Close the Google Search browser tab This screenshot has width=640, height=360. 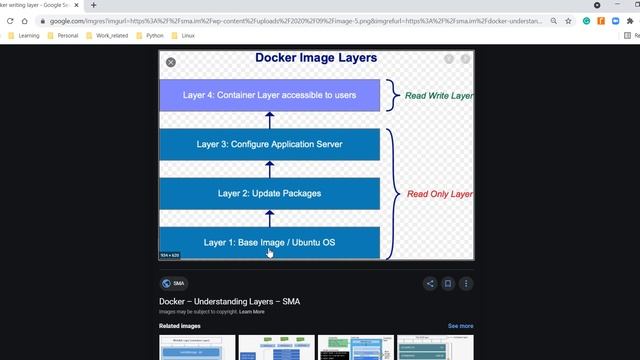pos(76,5)
